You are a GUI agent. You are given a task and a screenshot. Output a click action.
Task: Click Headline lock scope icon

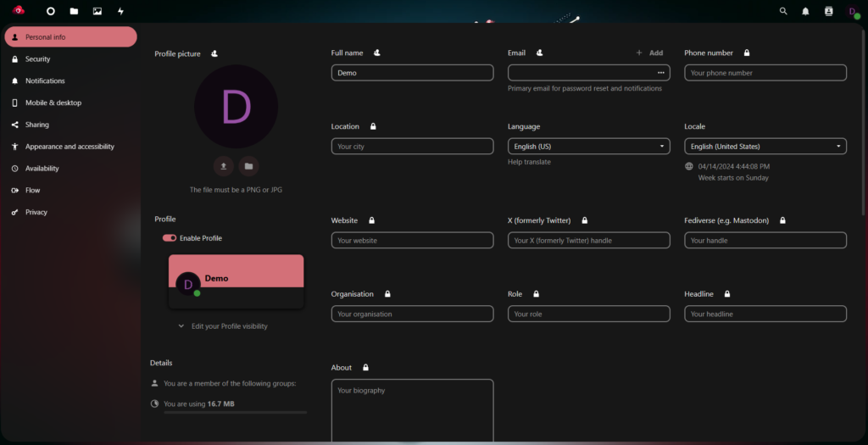[727, 294]
